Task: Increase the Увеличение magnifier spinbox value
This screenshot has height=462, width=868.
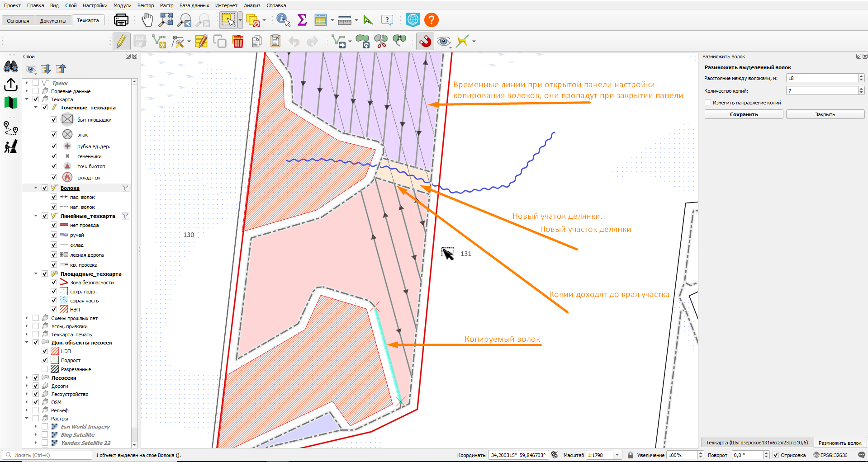Action: click(x=701, y=453)
